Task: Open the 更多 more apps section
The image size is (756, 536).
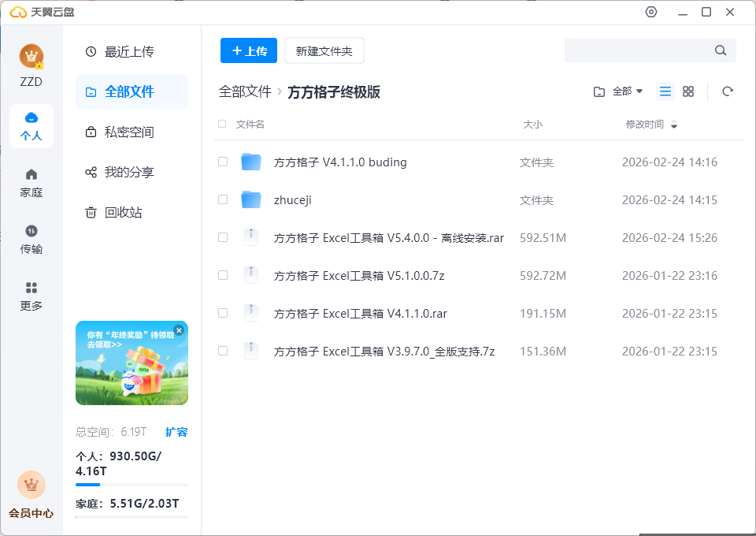Action: click(31, 296)
